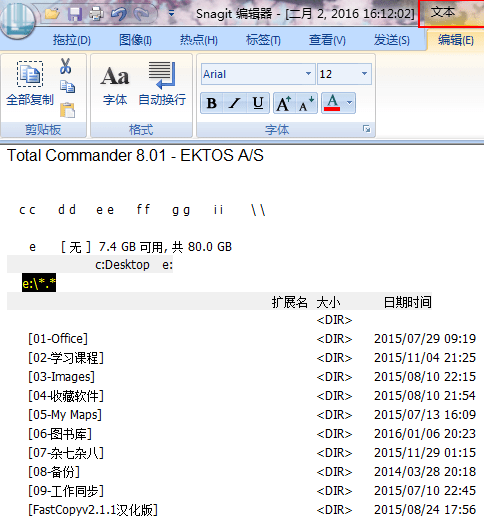The height and width of the screenshot is (522, 484).
Task: Click the date 2016/01/06 20:23
Action: pyautogui.click(x=425, y=434)
